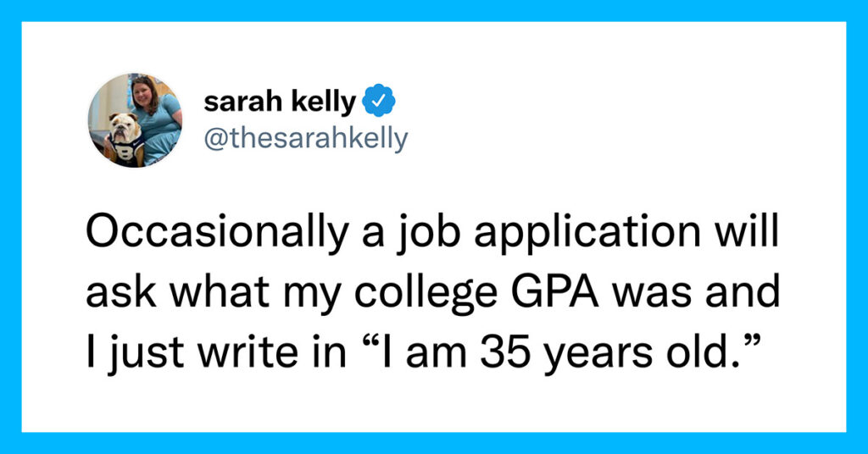Click the bulldog in the profile photo
The height and width of the screenshot is (454, 868).
tap(125, 140)
